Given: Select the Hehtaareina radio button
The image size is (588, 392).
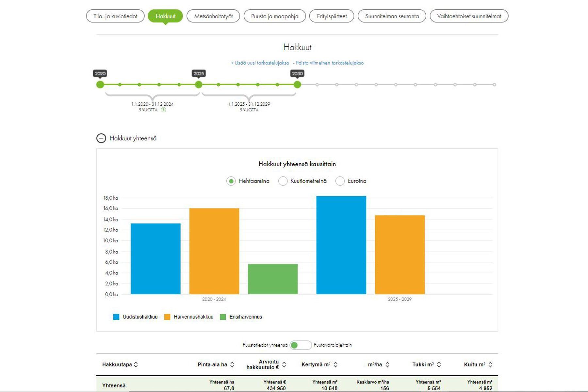Looking at the screenshot, I should point(231,181).
